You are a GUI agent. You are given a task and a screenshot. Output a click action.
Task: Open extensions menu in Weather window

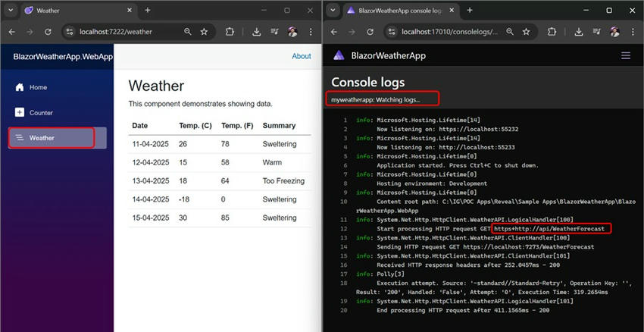point(230,32)
